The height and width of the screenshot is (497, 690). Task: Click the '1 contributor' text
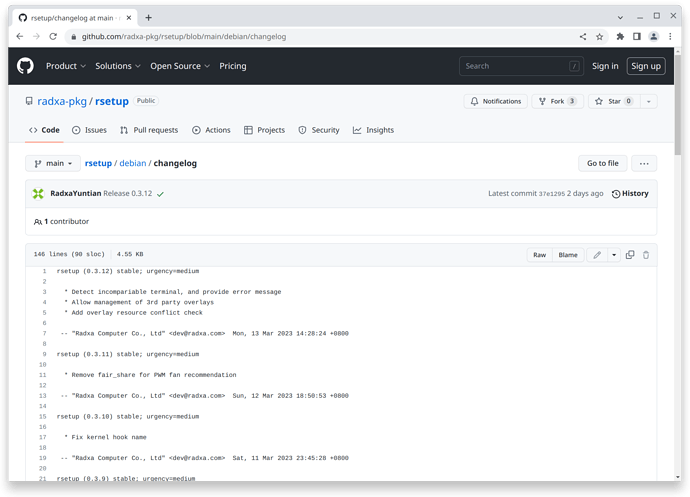(66, 221)
